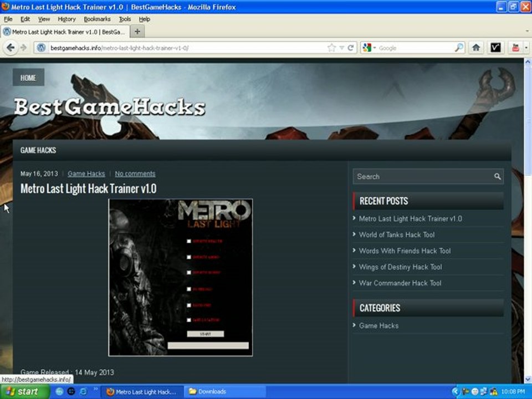Click the HOME navigation button on page

(28, 78)
